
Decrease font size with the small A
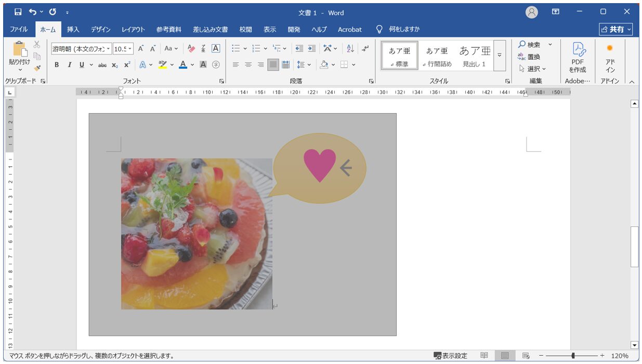coord(153,49)
